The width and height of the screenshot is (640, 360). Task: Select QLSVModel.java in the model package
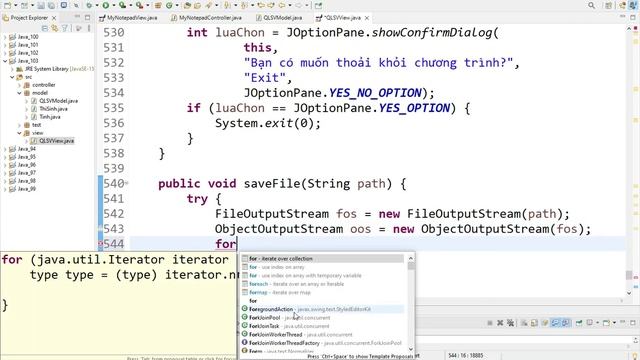pyautogui.click(x=58, y=101)
